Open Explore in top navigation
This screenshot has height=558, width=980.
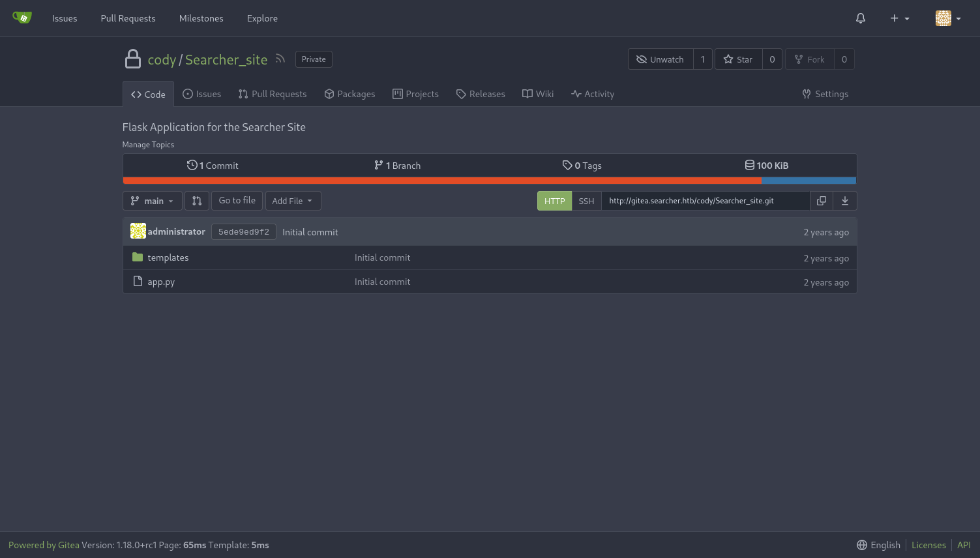[262, 18]
